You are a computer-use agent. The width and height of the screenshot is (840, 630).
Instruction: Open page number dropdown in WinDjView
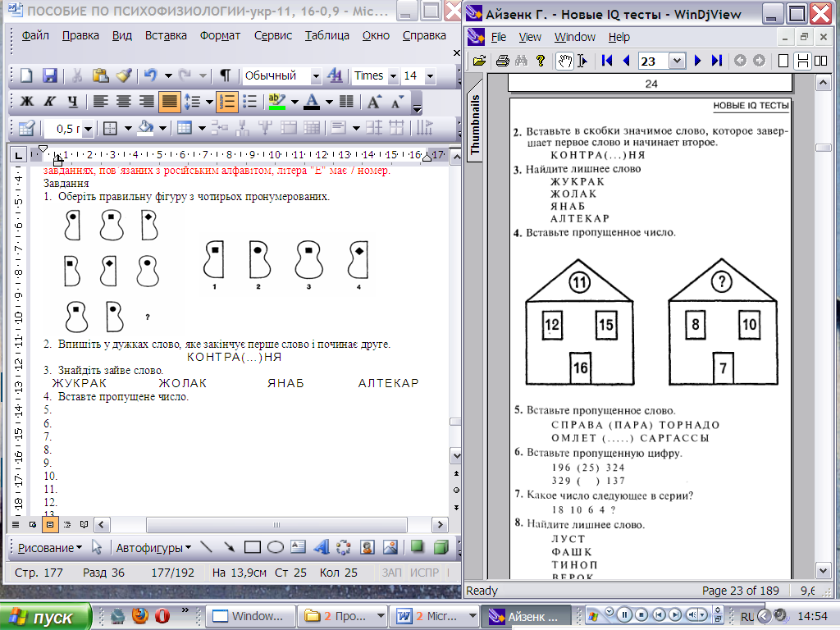point(677,61)
